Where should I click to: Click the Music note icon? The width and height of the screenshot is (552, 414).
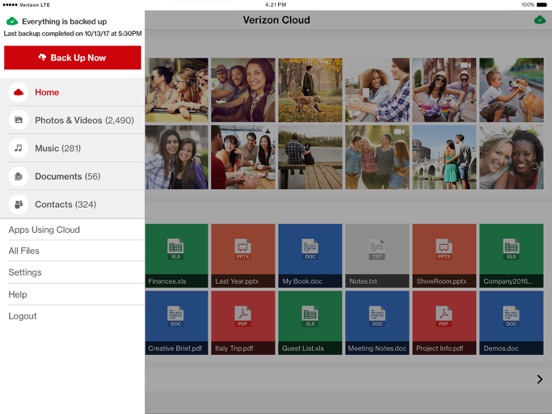18,148
